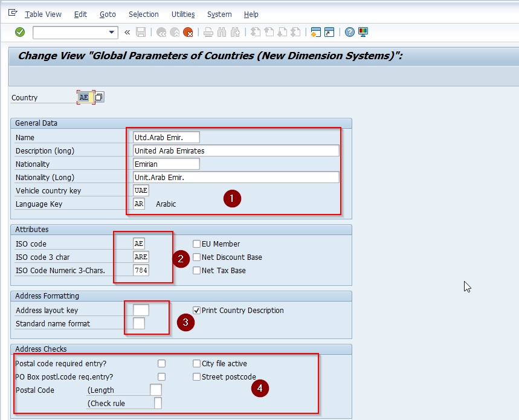
Task: Expand the command field dropdown arrow
Action: 112,32
